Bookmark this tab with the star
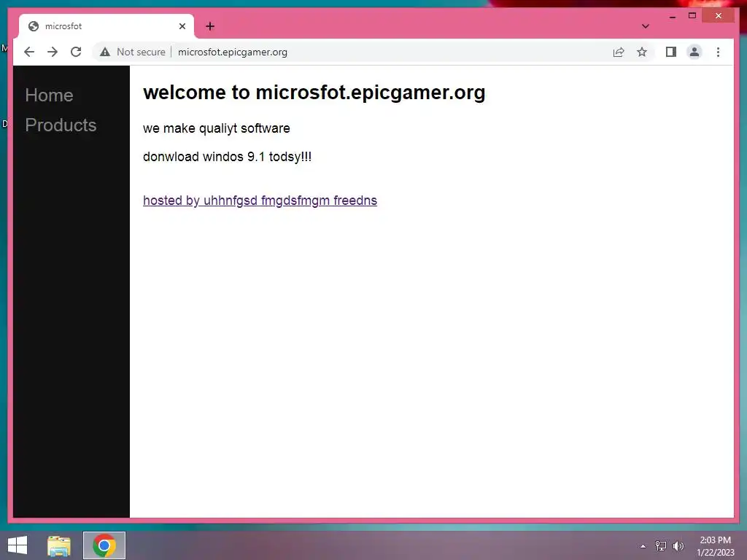The width and height of the screenshot is (747, 560). (642, 52)
